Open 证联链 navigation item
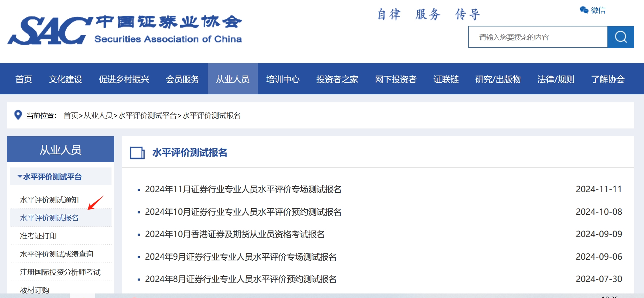The width and height of the screenshot is (644, 298). pyautogui.click(x=446, y=79)
